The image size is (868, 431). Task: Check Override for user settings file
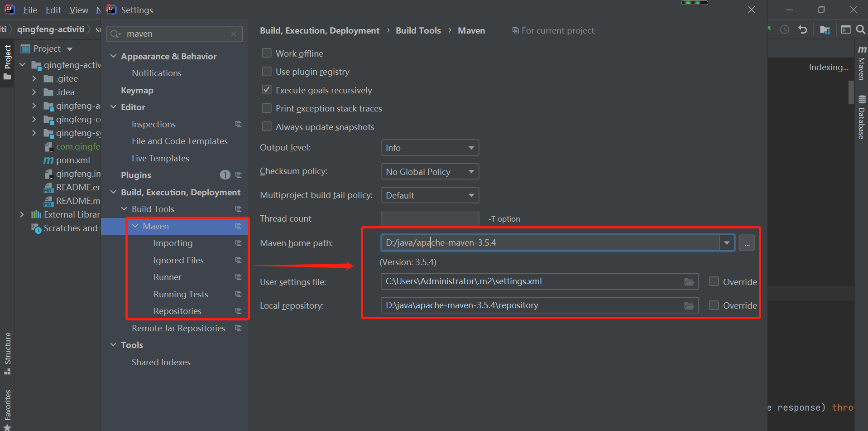[x=714, y=281]
